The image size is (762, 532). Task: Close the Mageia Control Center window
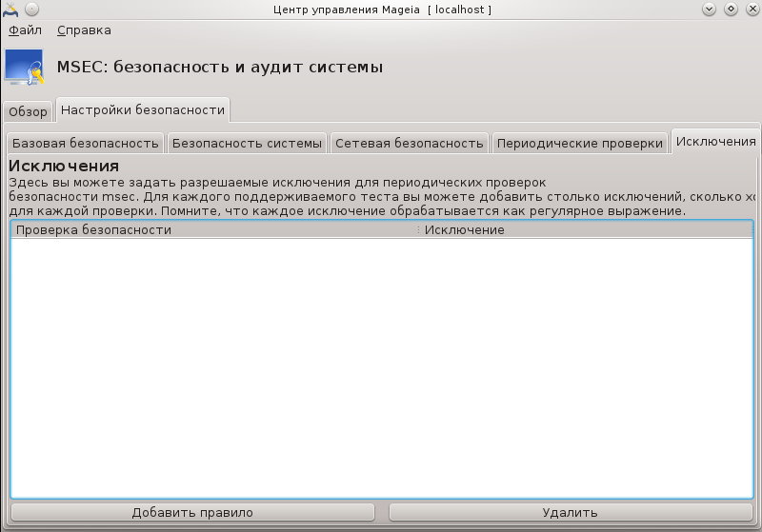tap(752, 10)
